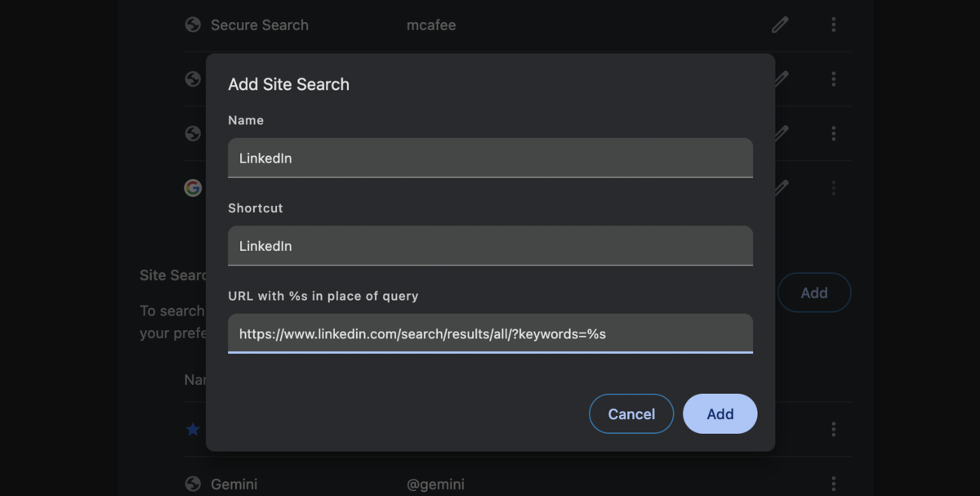
Task: Click the star icon in the Site Search list
Action: point(193,428)
